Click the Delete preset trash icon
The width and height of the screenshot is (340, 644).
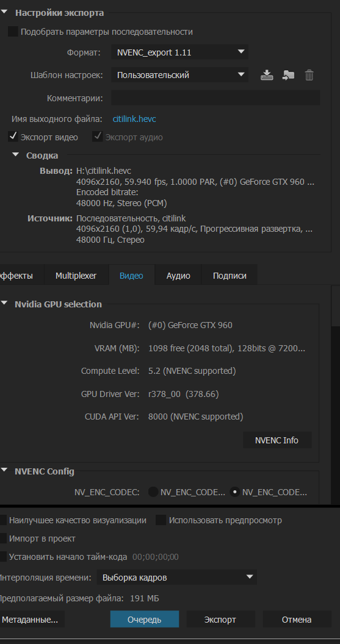tap(309, 75)
